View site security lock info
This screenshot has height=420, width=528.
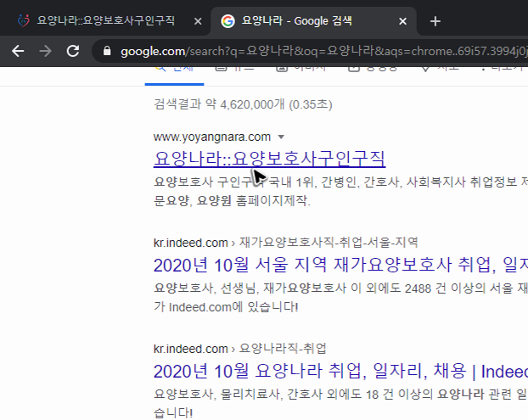(107, 51)
